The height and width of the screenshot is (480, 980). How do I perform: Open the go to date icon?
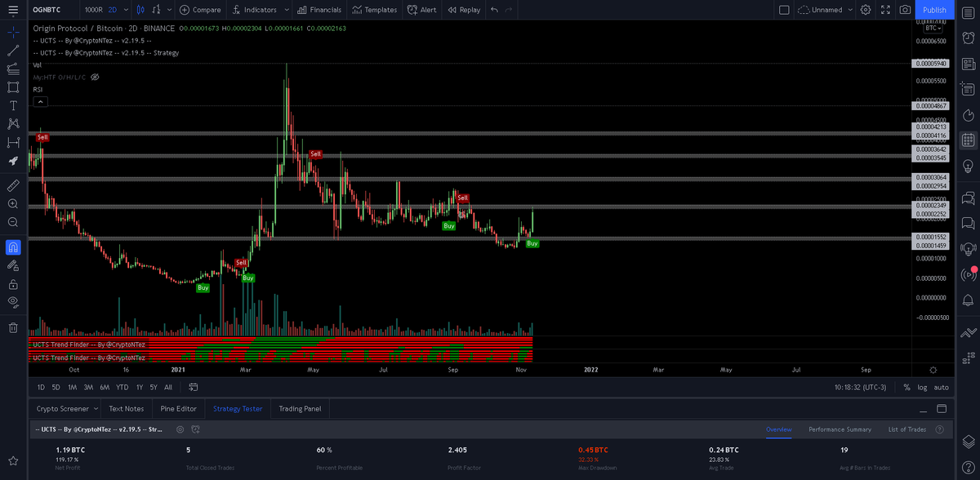[x=194, y=387]
